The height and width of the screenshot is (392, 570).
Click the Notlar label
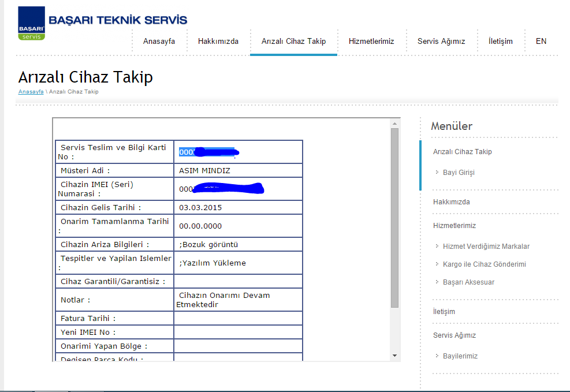click(x=75, y=300)
